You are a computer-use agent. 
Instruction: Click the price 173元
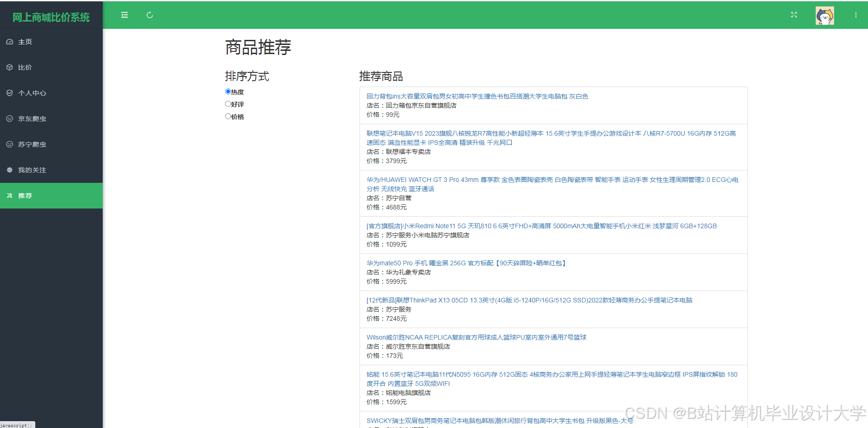point(394,356)
